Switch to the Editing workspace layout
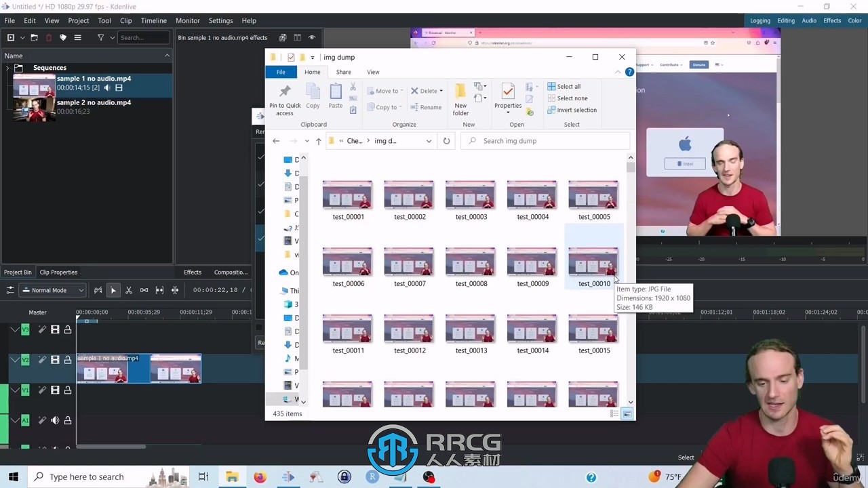The height and width of the screenshot is (488, 868). (786, 21)
